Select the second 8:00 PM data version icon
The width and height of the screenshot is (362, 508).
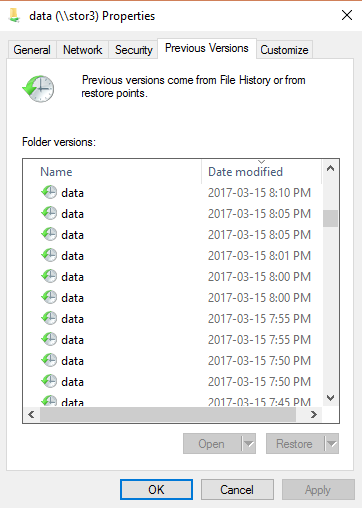coord(49,297)
